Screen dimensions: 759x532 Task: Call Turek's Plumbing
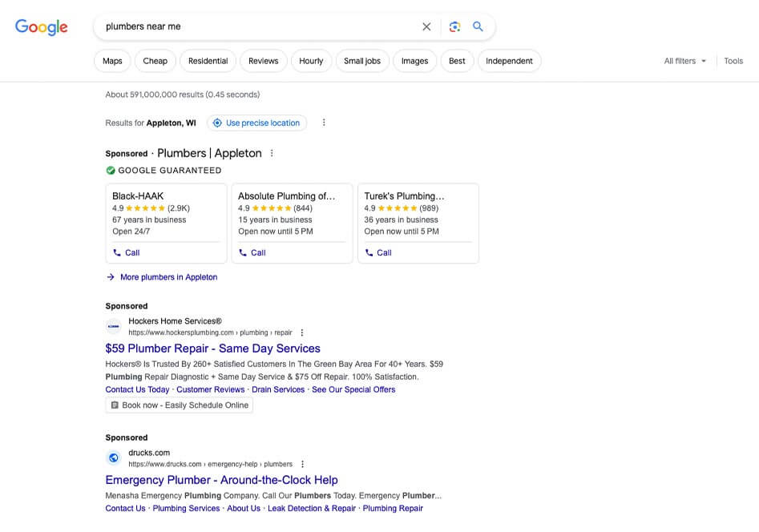[378, 252]
